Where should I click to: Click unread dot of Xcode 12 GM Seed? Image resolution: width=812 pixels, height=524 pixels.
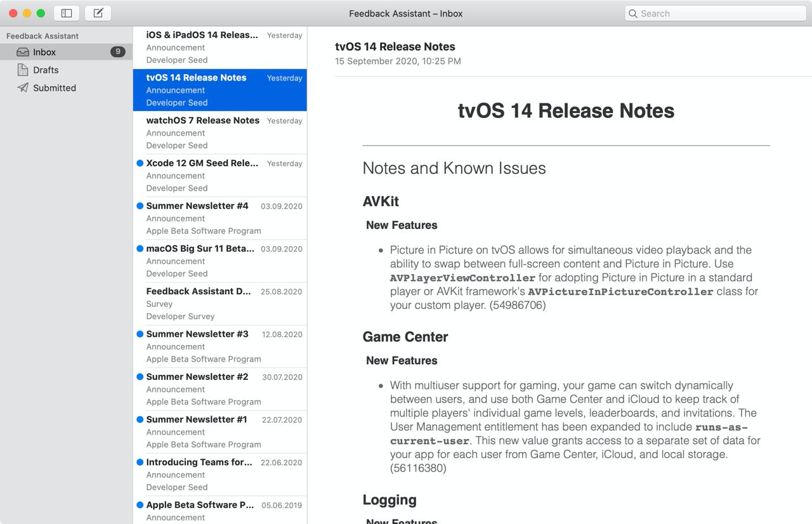[140, 163]
